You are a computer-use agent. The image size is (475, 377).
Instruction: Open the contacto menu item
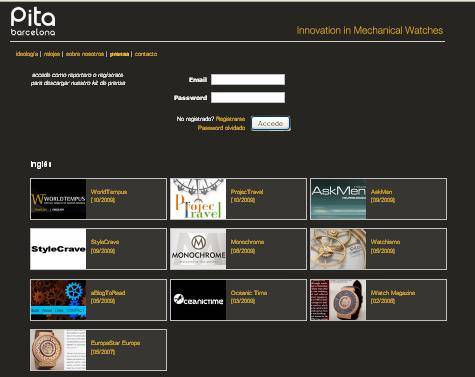pos(146,54)
